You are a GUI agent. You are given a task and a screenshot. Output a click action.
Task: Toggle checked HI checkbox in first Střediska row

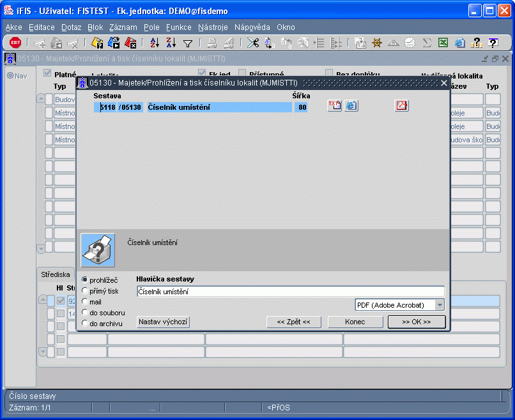click(x=61, y=301)
